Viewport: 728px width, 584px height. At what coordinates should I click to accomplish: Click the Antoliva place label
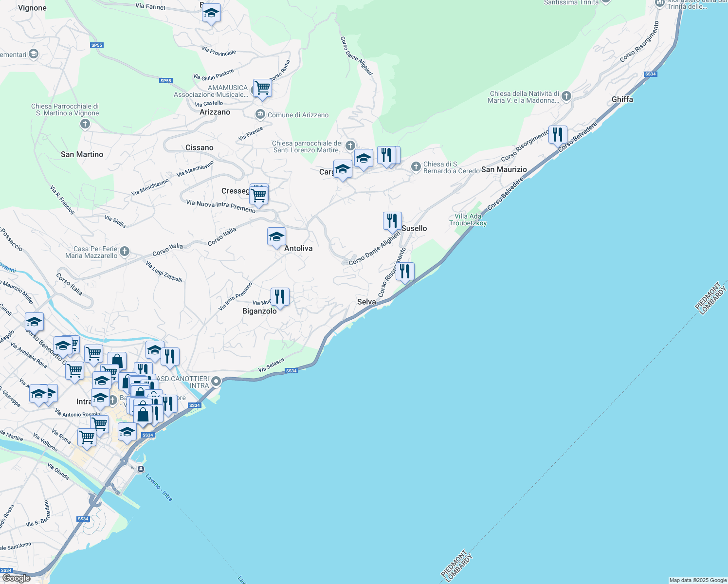pos(298,248)
